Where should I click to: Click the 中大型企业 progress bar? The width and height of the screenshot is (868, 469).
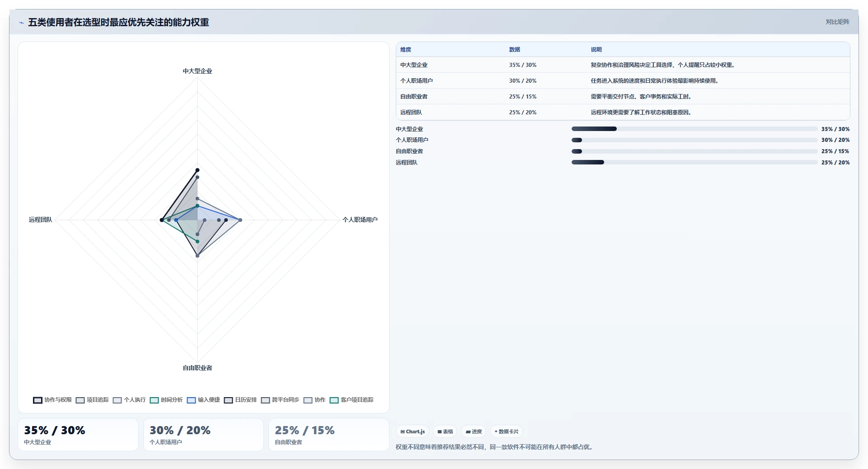[x=694, y=129]
